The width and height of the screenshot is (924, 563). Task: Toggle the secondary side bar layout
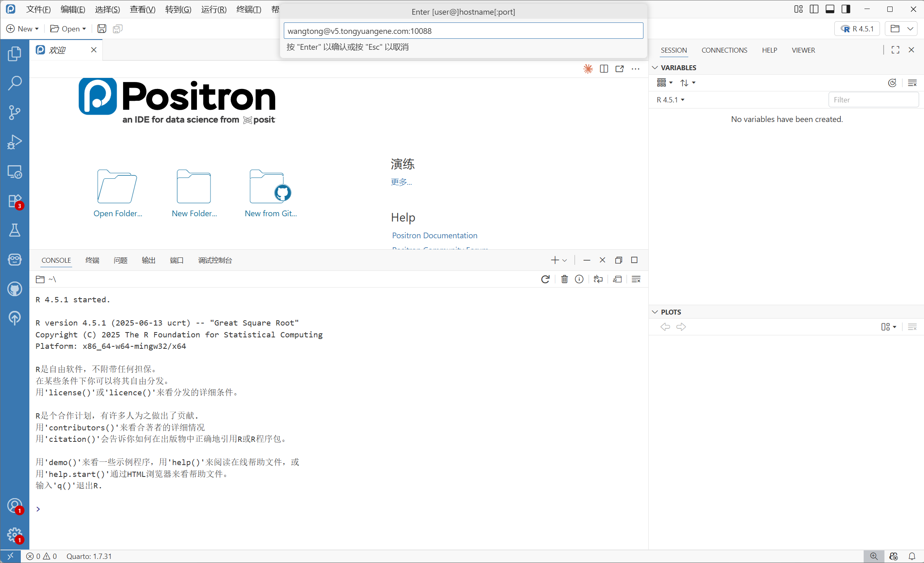coord(846,9)
